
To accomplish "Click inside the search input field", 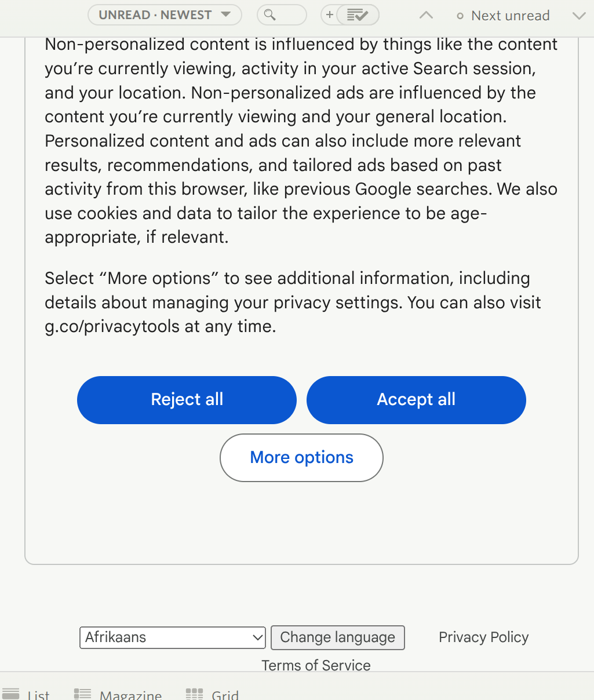I will coord(290,15).
